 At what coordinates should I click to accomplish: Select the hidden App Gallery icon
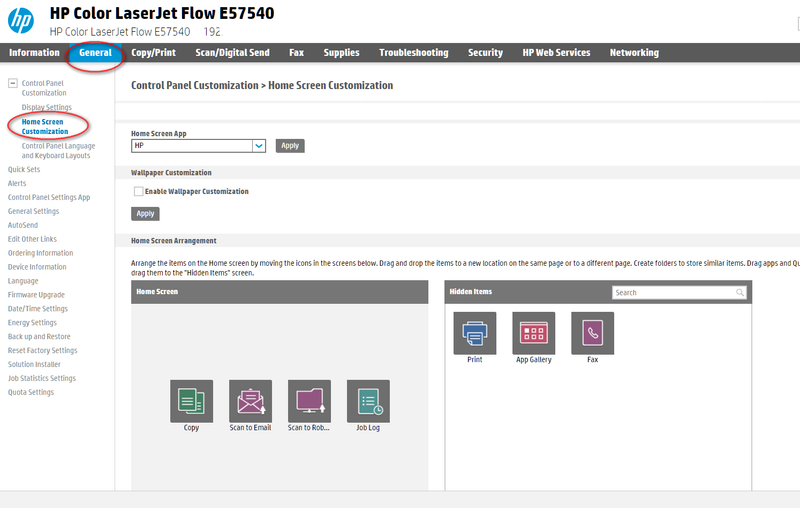coord(534,333)
